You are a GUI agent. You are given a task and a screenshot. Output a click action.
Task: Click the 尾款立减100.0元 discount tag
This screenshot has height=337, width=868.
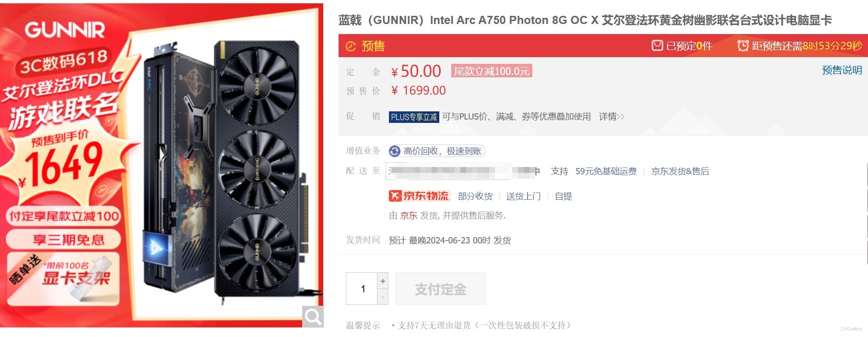492,71
